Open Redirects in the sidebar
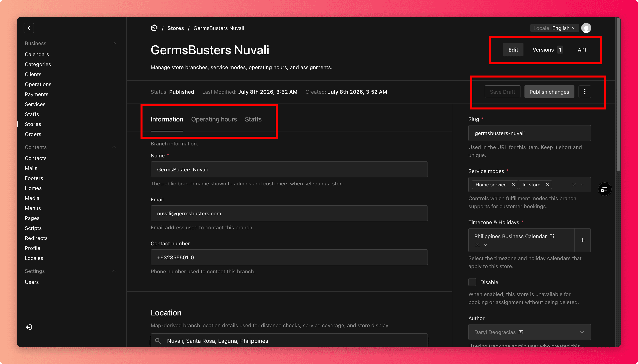638x364 pixels. pyautogui.click(x=36, y=238)
